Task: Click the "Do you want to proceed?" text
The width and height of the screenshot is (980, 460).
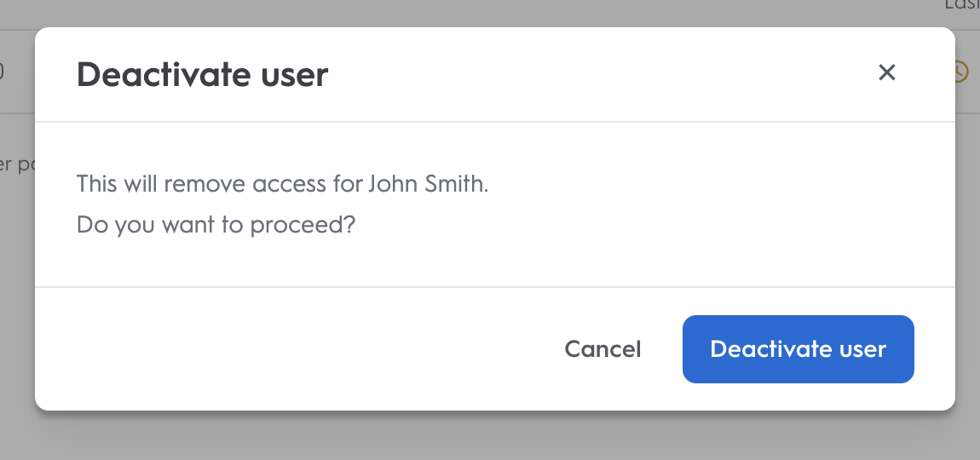Action: pos(216,226)
